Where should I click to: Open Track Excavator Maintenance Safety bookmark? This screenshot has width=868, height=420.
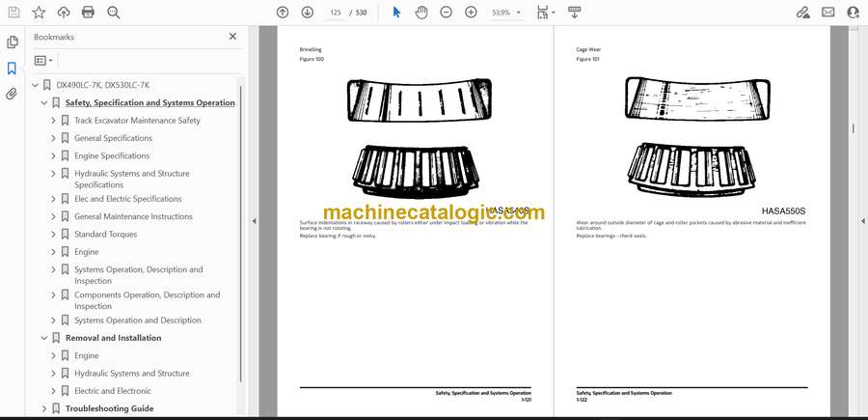pos(137,121)
